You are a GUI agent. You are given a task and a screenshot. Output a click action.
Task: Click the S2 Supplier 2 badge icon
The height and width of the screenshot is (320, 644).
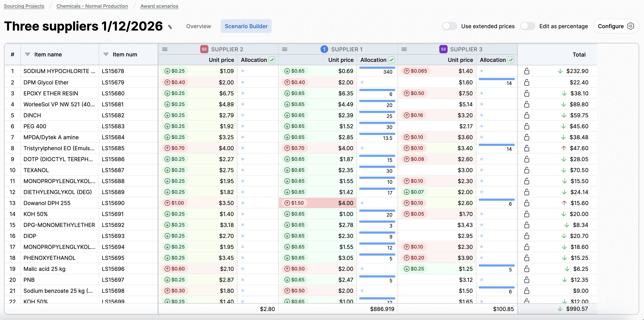(204, 49)
